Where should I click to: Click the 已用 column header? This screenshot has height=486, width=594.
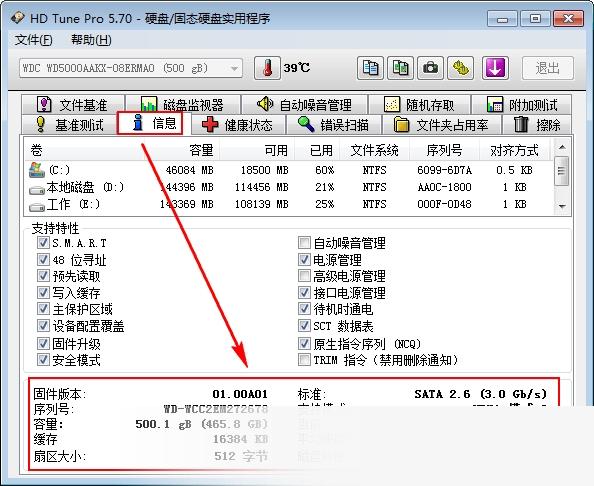point(317,150)
